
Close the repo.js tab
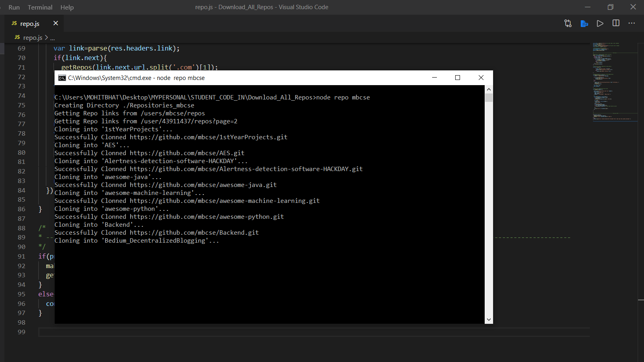coord(56,23)
